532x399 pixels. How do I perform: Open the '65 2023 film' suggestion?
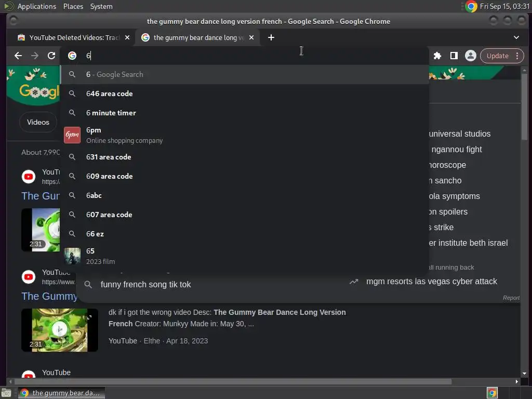point(244,256)
